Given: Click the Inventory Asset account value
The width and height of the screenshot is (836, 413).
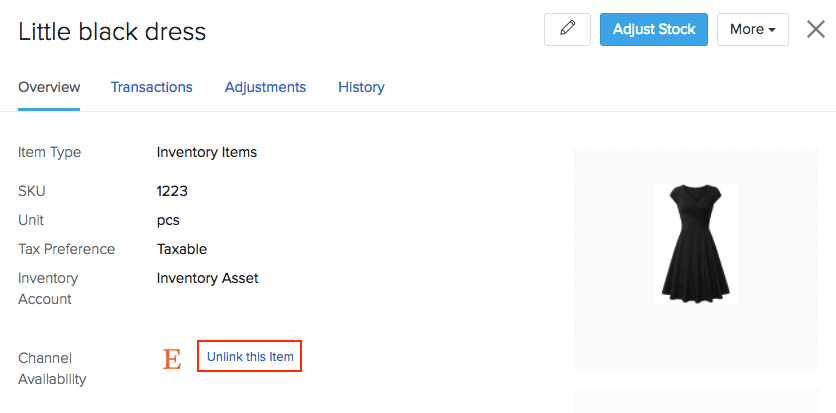Looking at the screenshot, I should coord(208,278).
